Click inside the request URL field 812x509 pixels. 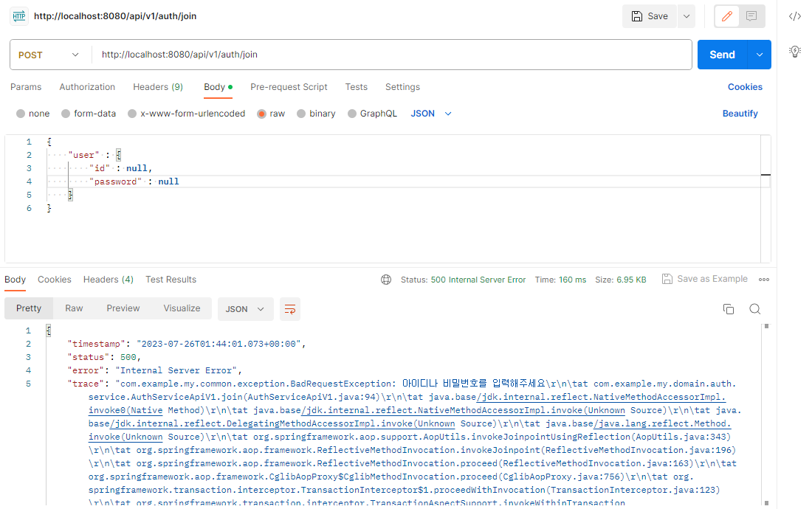pos(295,55)
